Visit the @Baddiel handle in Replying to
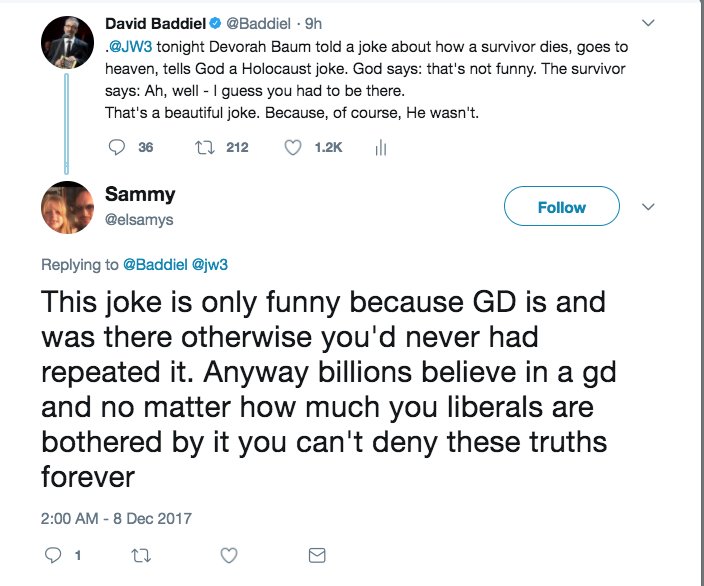 [157, 264]
